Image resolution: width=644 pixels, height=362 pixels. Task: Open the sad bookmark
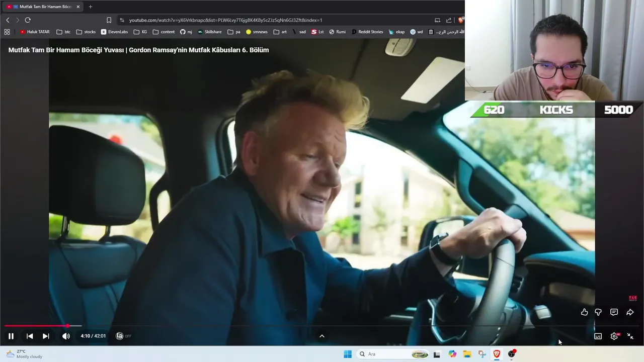click(x=299, y=32)
